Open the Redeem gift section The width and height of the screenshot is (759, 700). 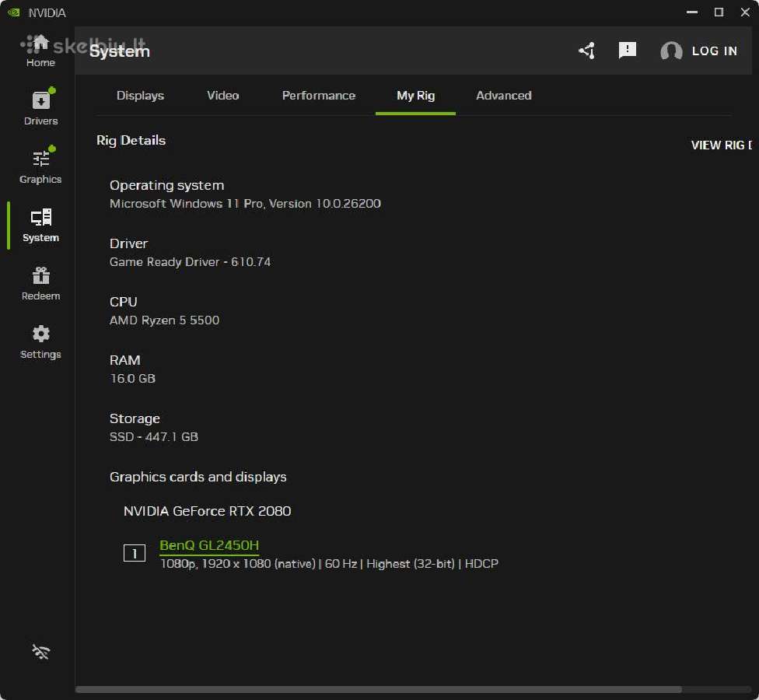(x=40, y=284)
